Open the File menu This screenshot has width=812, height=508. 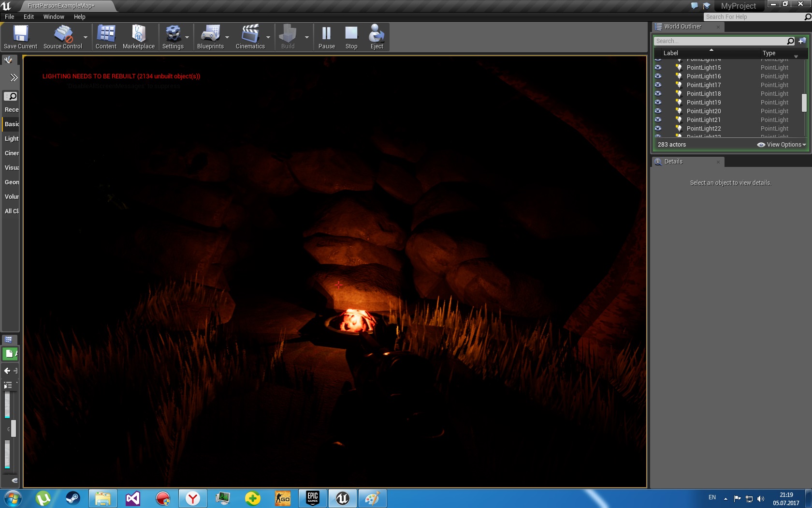pyautogui.click(x=10, y=17)
